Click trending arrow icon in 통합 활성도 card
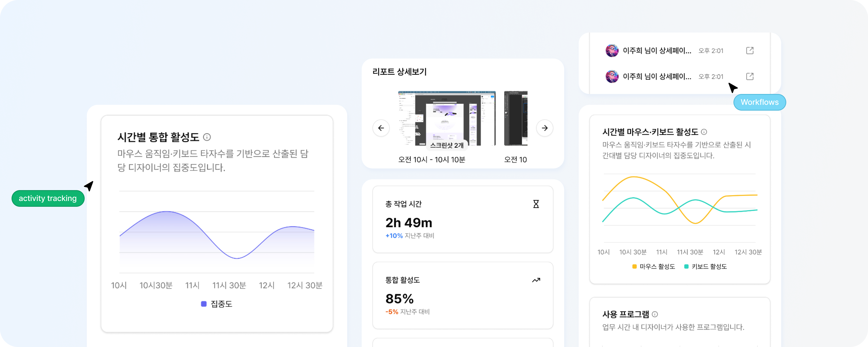 [536, 280]
